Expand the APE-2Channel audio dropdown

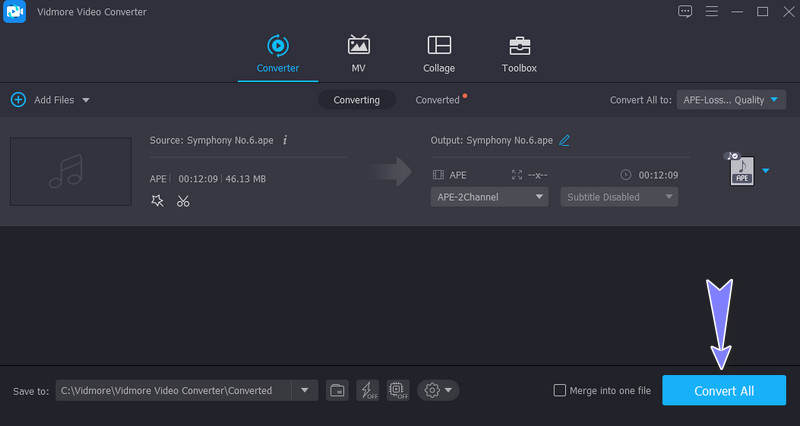pos(490,197)
